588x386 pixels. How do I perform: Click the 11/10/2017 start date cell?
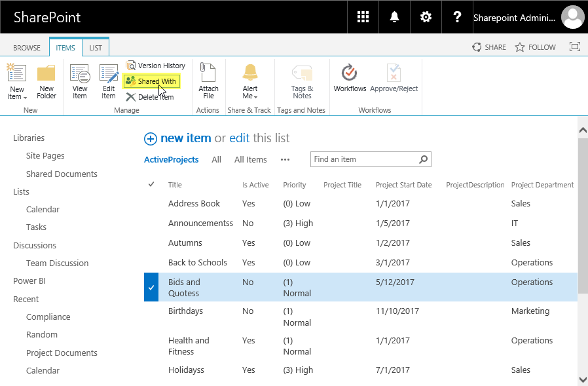point(397,311)
